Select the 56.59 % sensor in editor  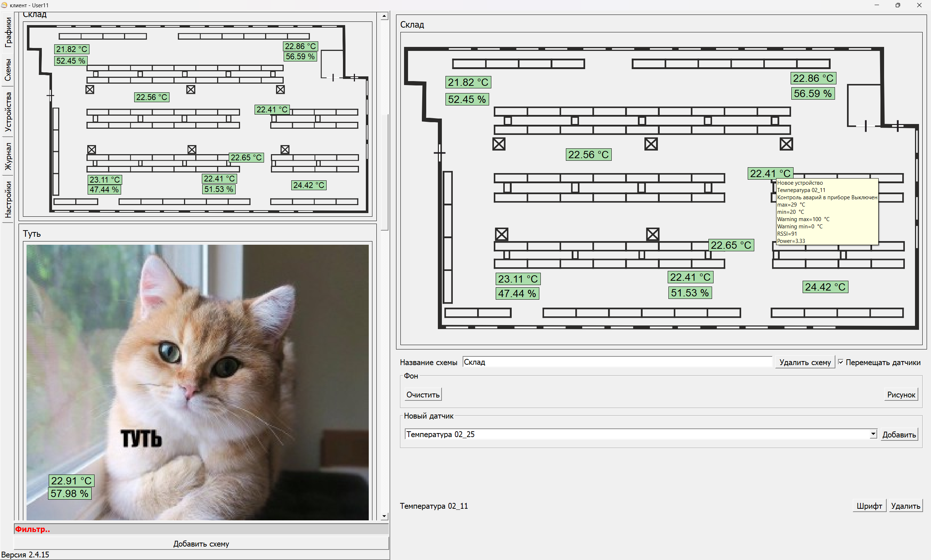(812, 93)
